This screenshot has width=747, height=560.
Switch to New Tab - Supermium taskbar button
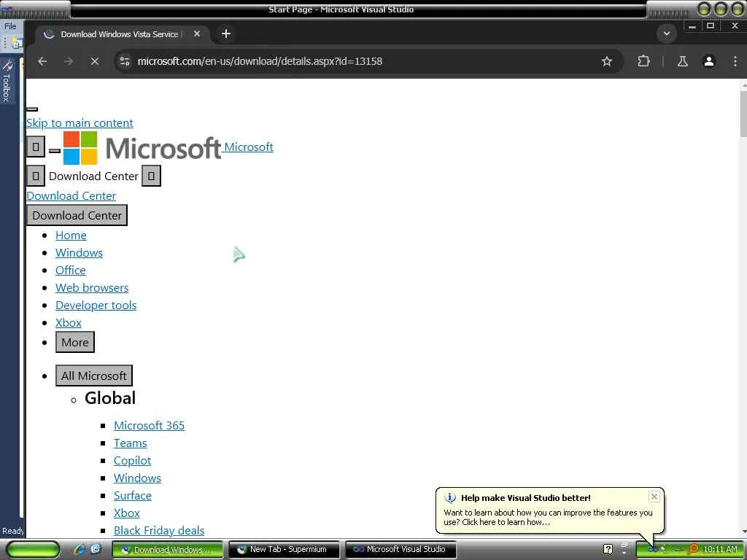pos(284,550)
